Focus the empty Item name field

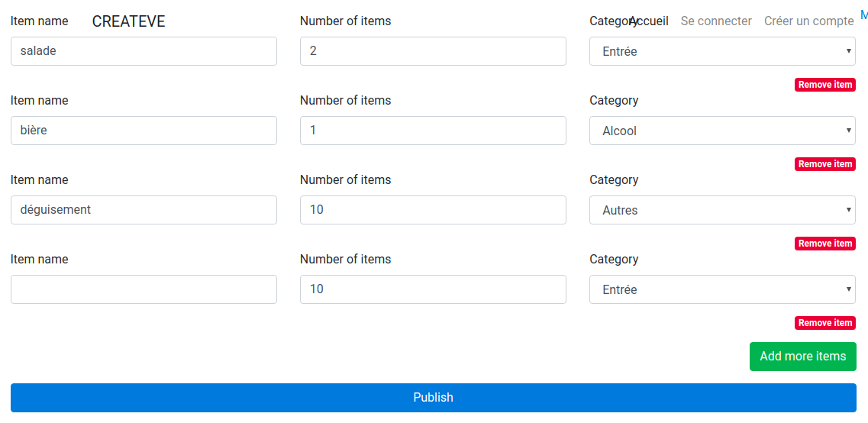click(x=144, y=289)
